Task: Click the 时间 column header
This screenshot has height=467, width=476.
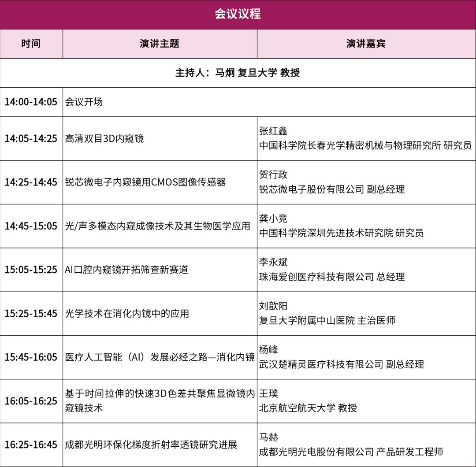Action: 31,44
